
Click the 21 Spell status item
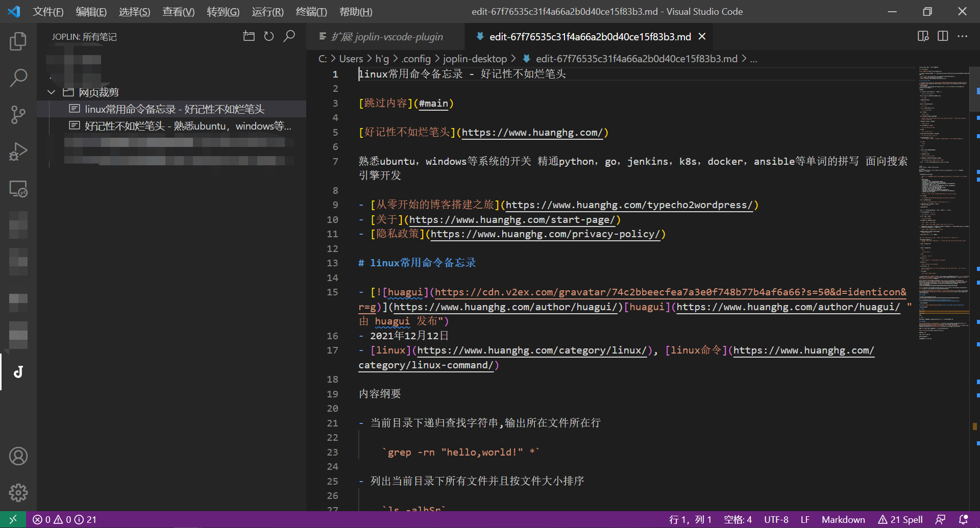900,519
